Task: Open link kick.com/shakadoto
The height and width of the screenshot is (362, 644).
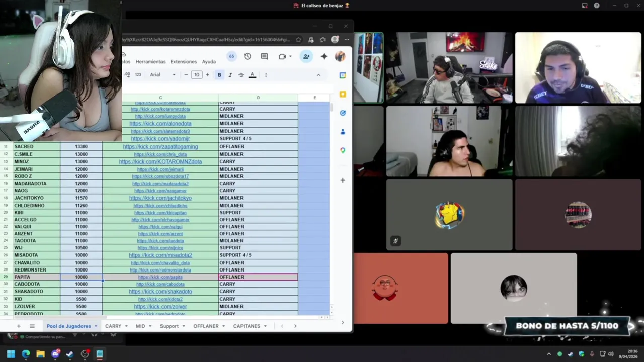Action: coord(160,292)
